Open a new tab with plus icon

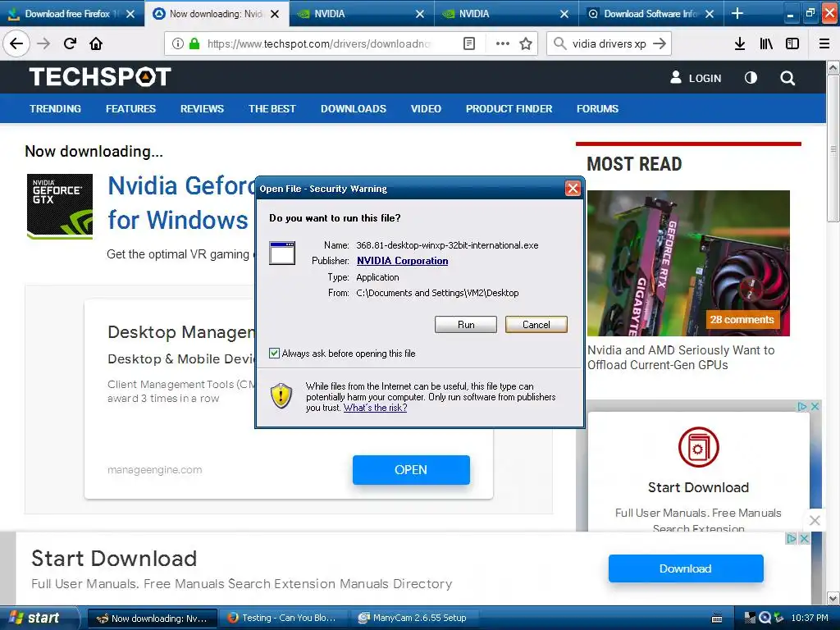pos(737,13)
